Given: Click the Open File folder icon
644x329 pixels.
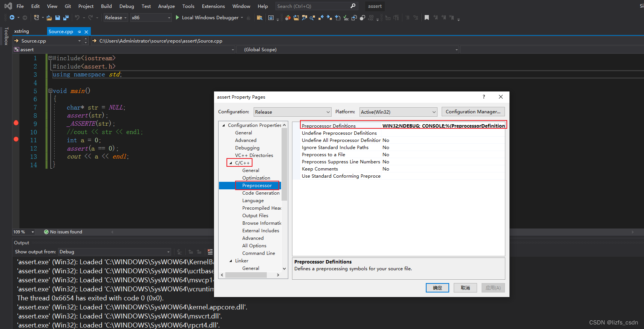Looking at the screenshot, I should pos(49,18).
